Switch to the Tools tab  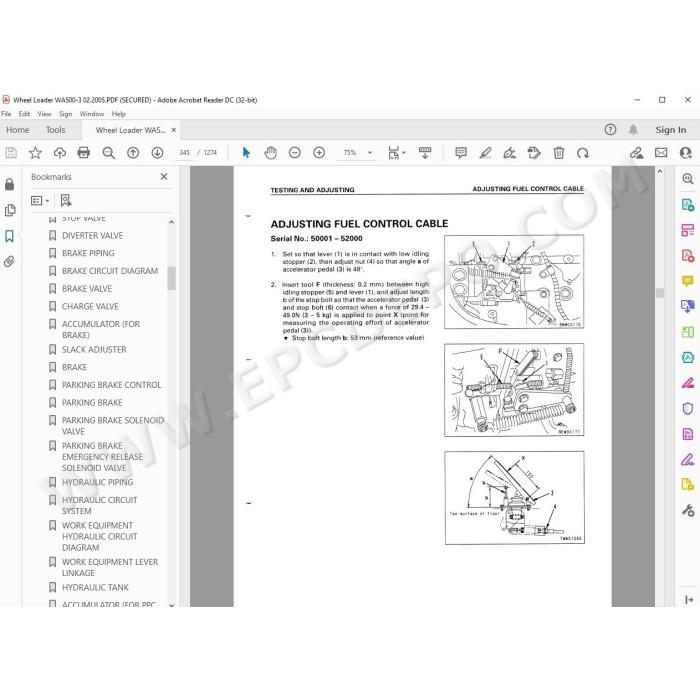(x=56, y=130)
